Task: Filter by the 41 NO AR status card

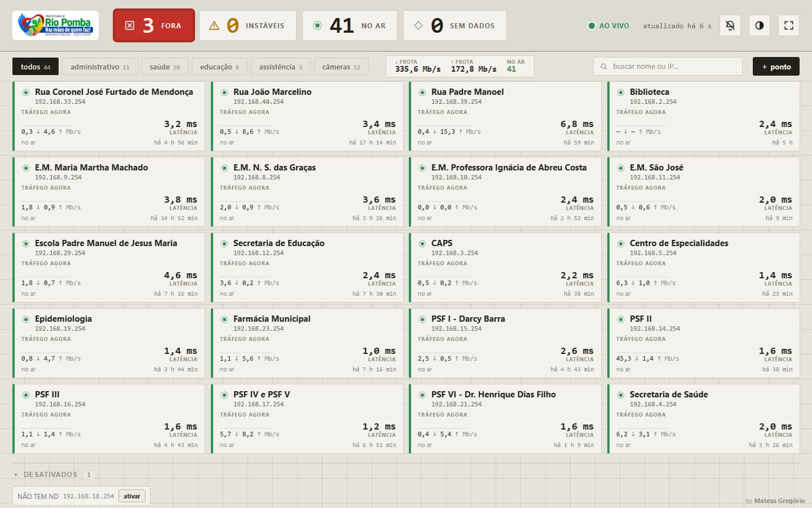Action: [350, 25]
